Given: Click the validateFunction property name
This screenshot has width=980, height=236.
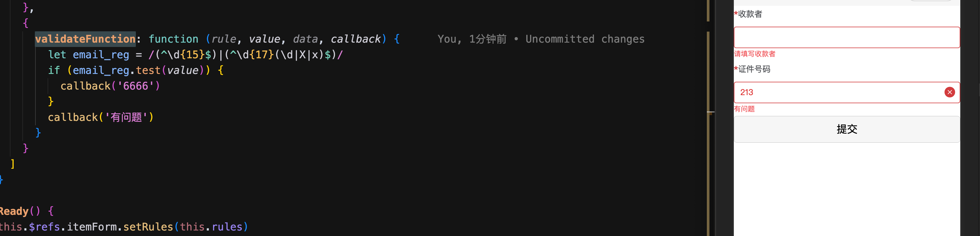Looking at the screenshot, I should click(x=85, y=39).
